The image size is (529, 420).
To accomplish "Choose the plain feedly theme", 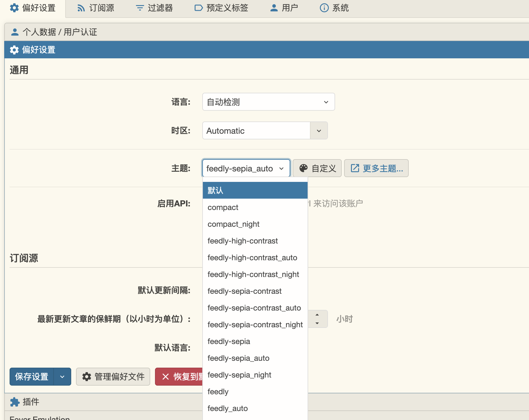I will pos(255,392).
